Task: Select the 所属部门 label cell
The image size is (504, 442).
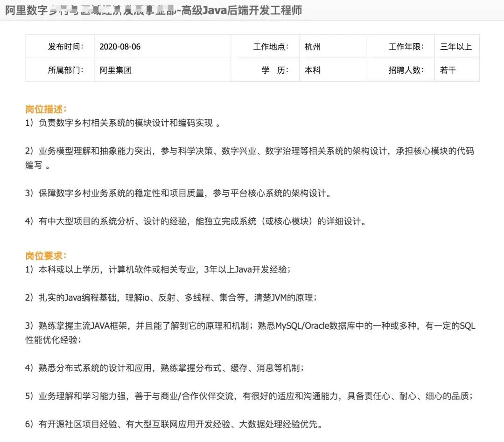Action: point(60,70)
